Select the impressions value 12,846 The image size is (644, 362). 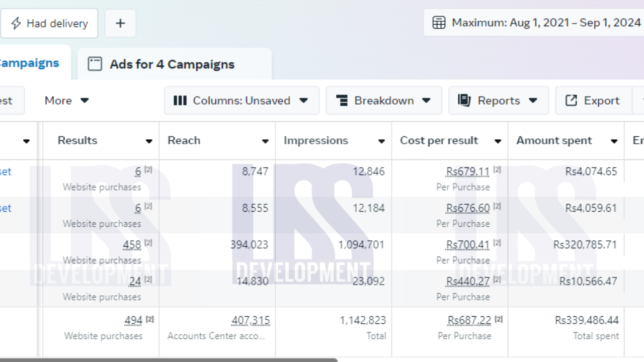point(368,171)
